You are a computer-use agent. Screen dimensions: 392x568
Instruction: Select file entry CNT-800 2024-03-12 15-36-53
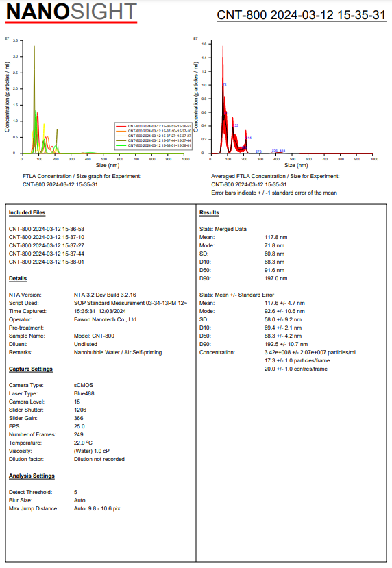tap(47, 229)
